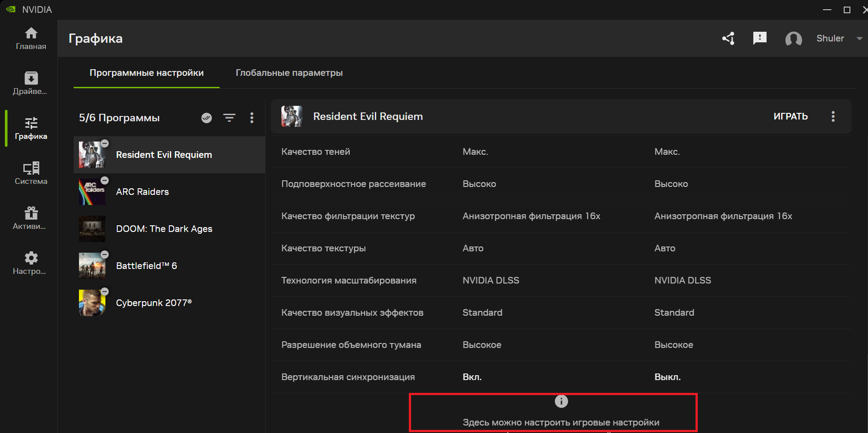Click the share icon in header
Screen dimensions: 868x433
[728, 38]
